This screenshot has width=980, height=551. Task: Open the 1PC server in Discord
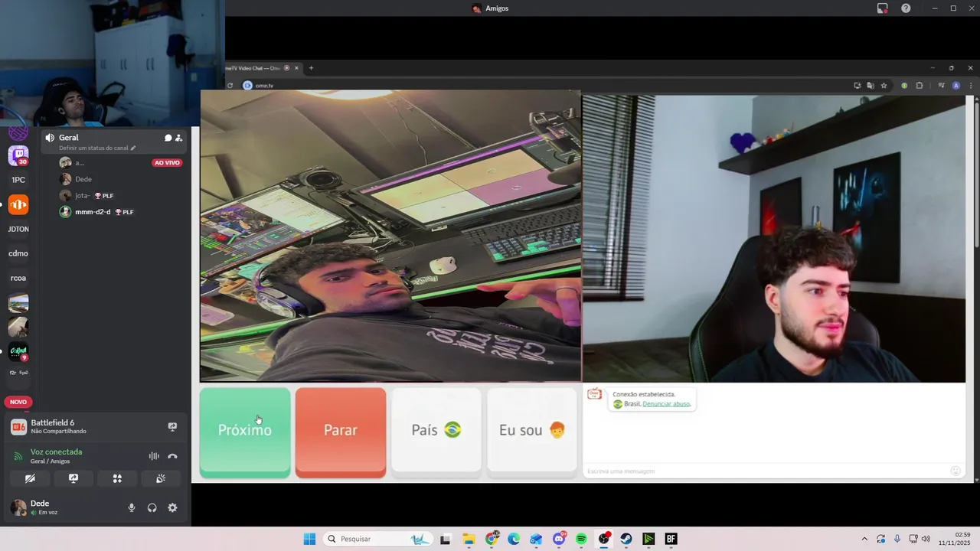pos(18,180)
